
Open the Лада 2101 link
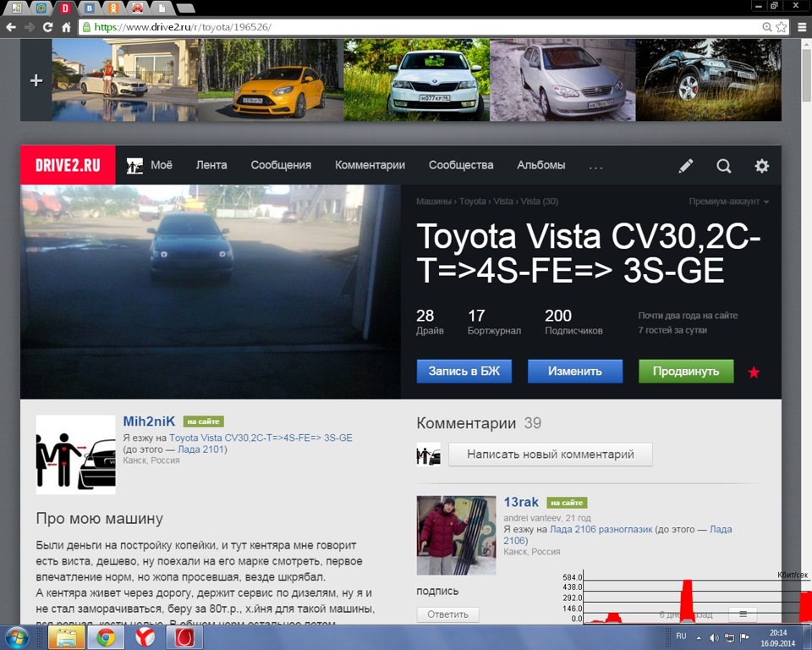(x=201, y=449)
